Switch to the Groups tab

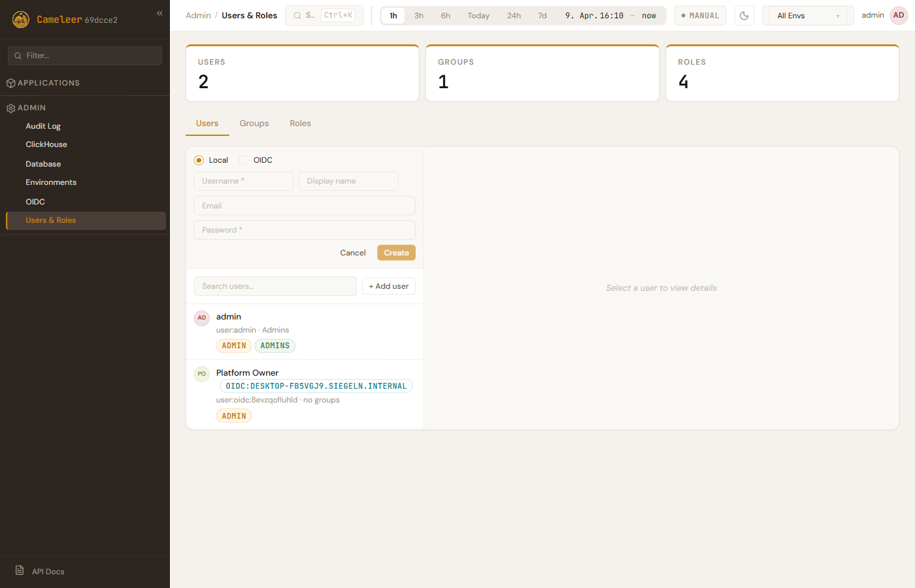click(x=254, y=123)
